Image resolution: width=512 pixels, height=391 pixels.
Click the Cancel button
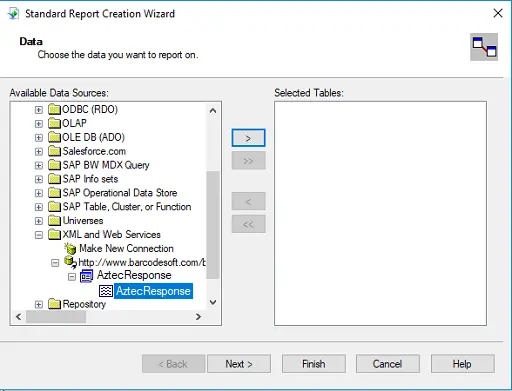[387, 364]
